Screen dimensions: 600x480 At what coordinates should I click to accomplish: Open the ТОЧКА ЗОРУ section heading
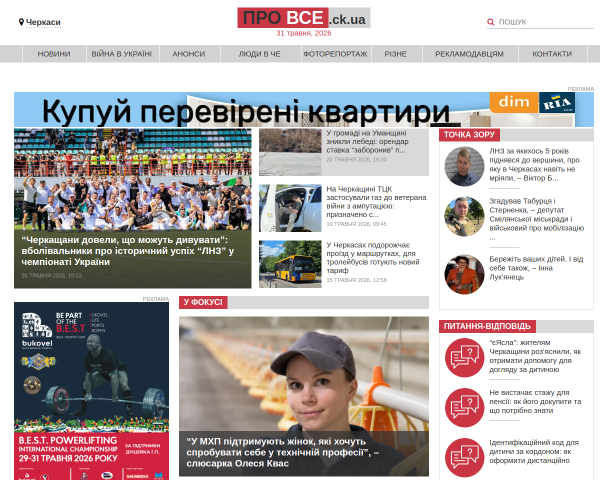click(469, 135)
